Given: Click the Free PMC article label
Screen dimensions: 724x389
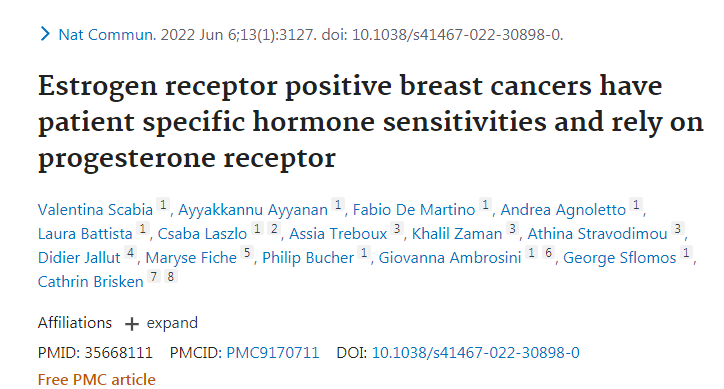Looking at the screenshot, I should coord(97,379).
